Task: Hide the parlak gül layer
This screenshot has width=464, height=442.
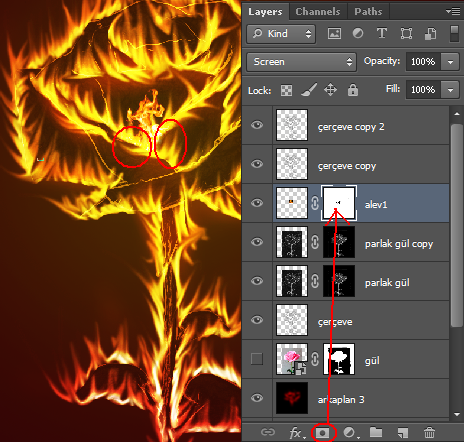Action: click(x=257, y=281)
